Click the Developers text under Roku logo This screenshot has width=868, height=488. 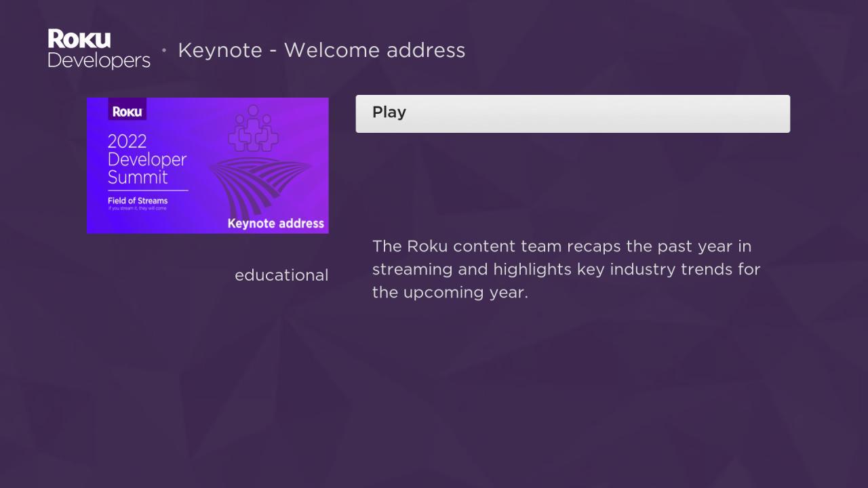99,60
